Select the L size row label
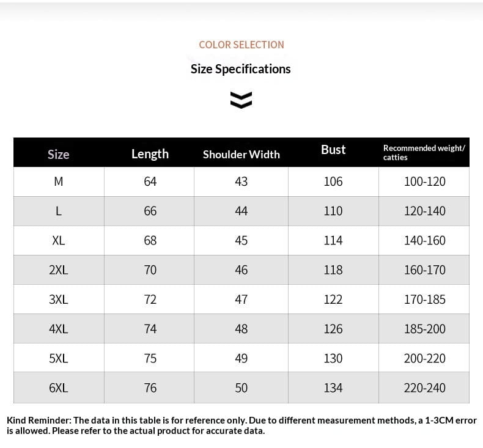Screen dimensions: 483x448 click(x=59, y=211)
